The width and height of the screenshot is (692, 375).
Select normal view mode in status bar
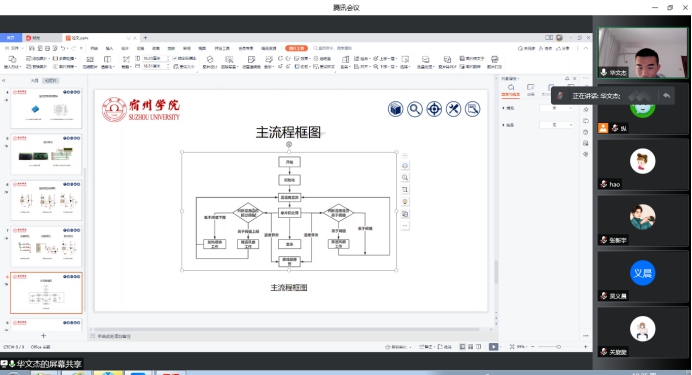click(462, 347)
